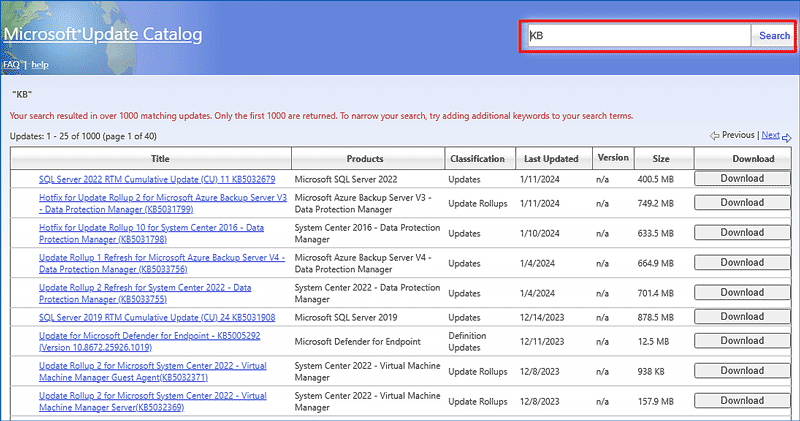Sort results by the Products column header
Screen dimensions: 800x421
click(365, 159)
